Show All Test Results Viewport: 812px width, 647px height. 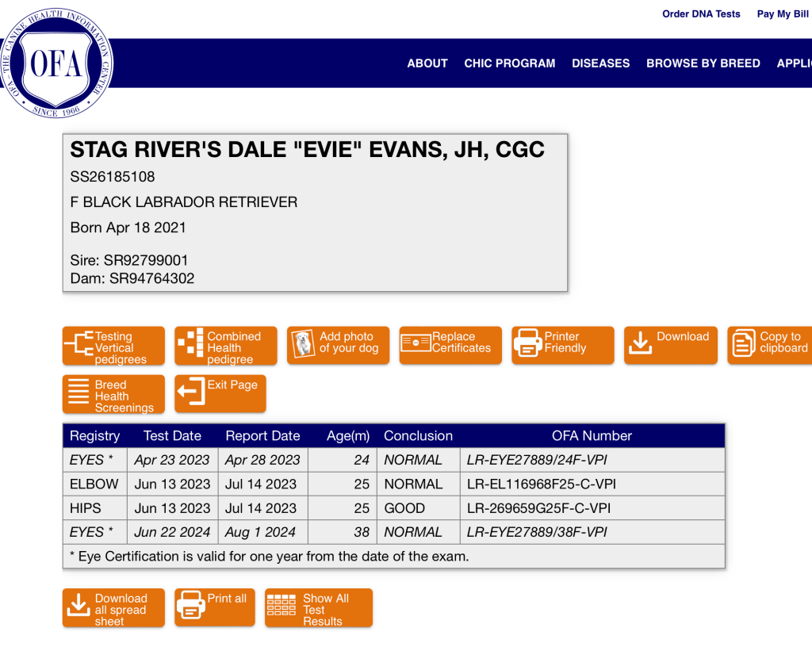click(319, 609)
